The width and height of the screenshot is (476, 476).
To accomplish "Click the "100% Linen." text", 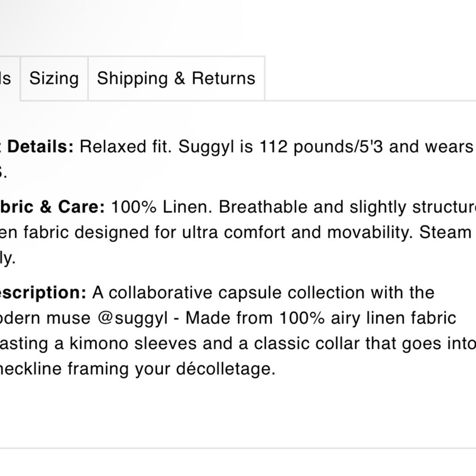I will pos(162,207).
